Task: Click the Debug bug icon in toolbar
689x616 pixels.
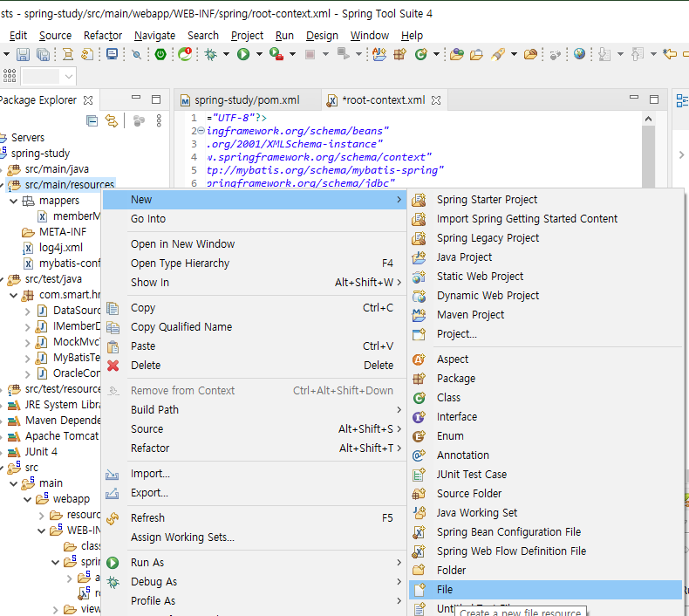Action: tap(211, 54)
